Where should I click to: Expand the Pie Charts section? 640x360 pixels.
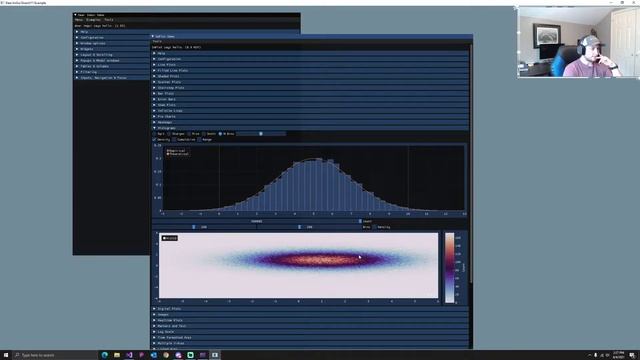[x=311, y=116]
